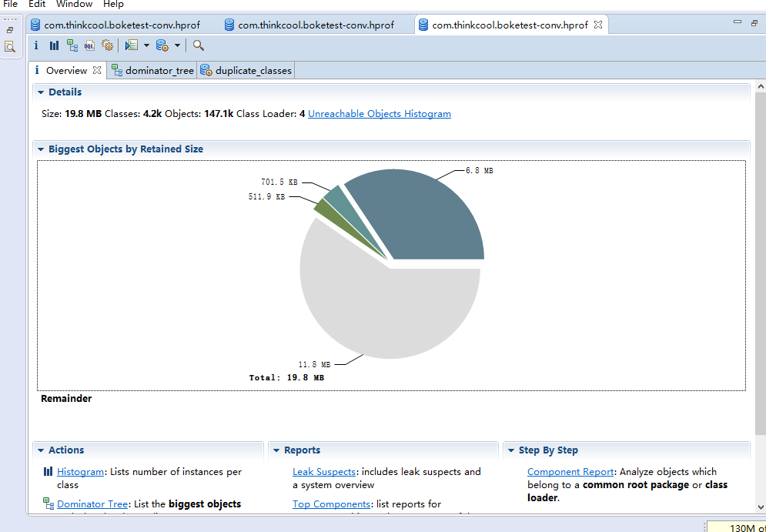766x532 pixels.
Task: Click the 'Total: 19.8 MB' text
Action: (x=286, y=377)
